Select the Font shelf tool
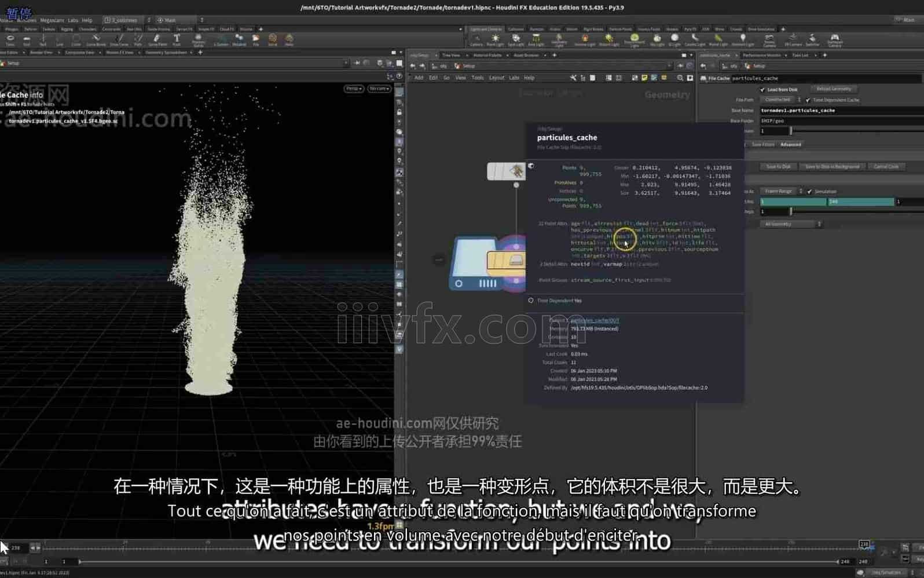 point(177,39)
